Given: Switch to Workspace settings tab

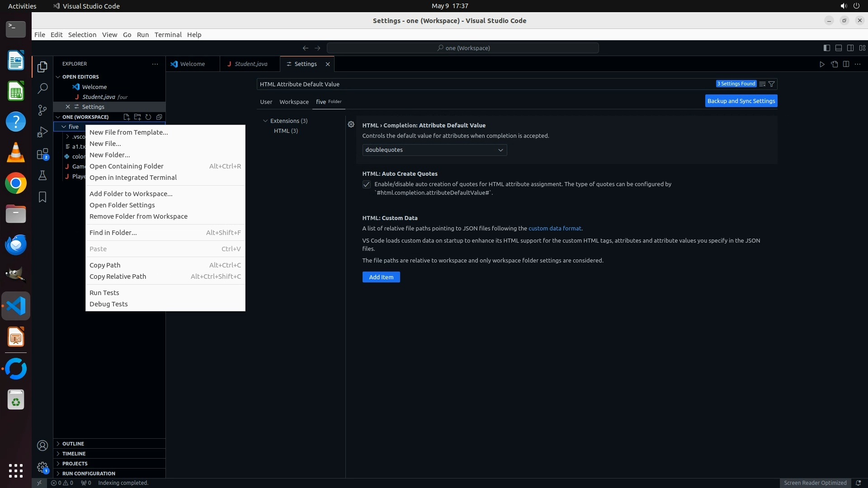Looking at the screenshot, I should (x=294, y=102).
